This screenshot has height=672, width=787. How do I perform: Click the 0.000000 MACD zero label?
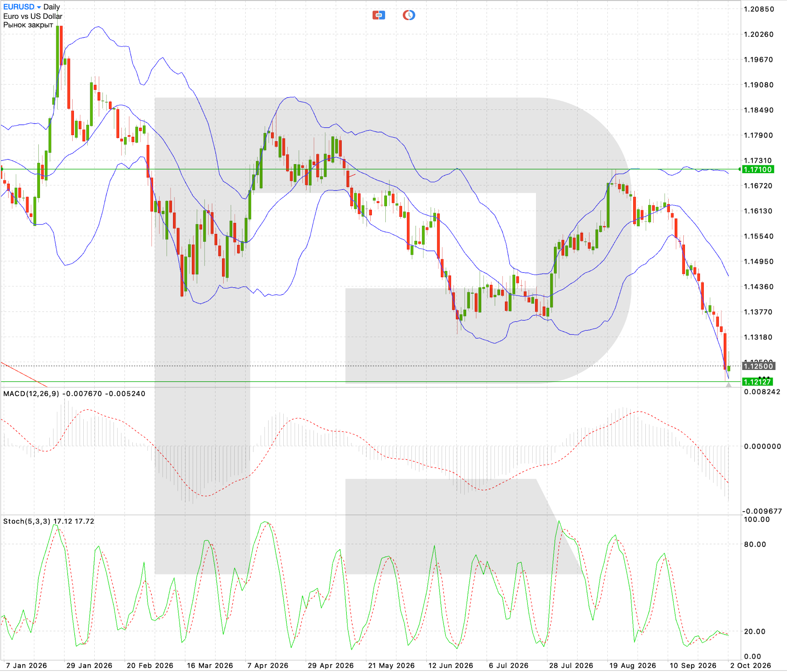[763, 446]
